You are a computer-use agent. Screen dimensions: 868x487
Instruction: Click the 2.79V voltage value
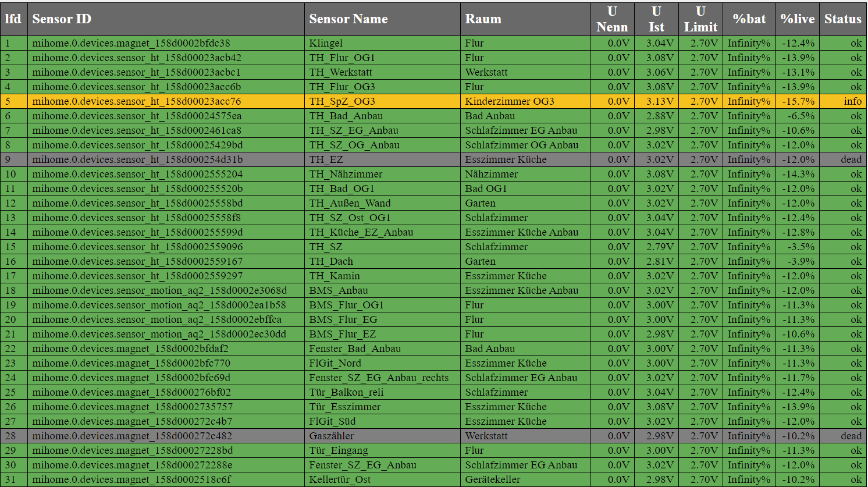tap(660, 247)
